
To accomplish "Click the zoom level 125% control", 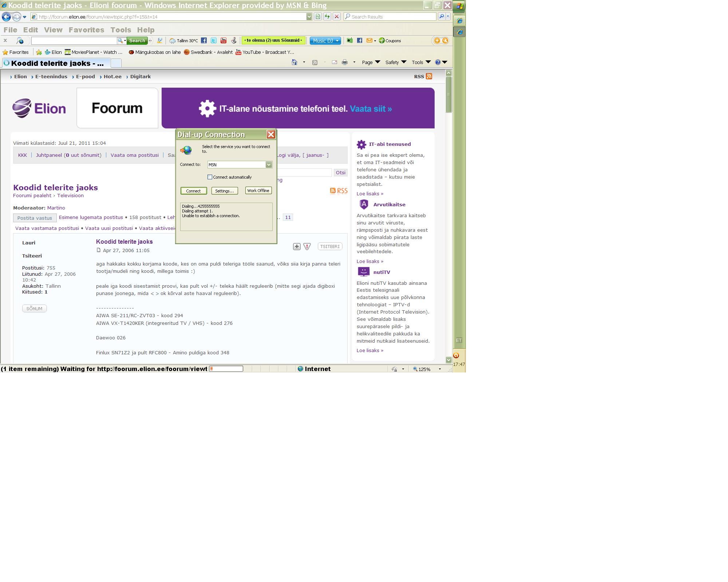I will tap(424, 369).
